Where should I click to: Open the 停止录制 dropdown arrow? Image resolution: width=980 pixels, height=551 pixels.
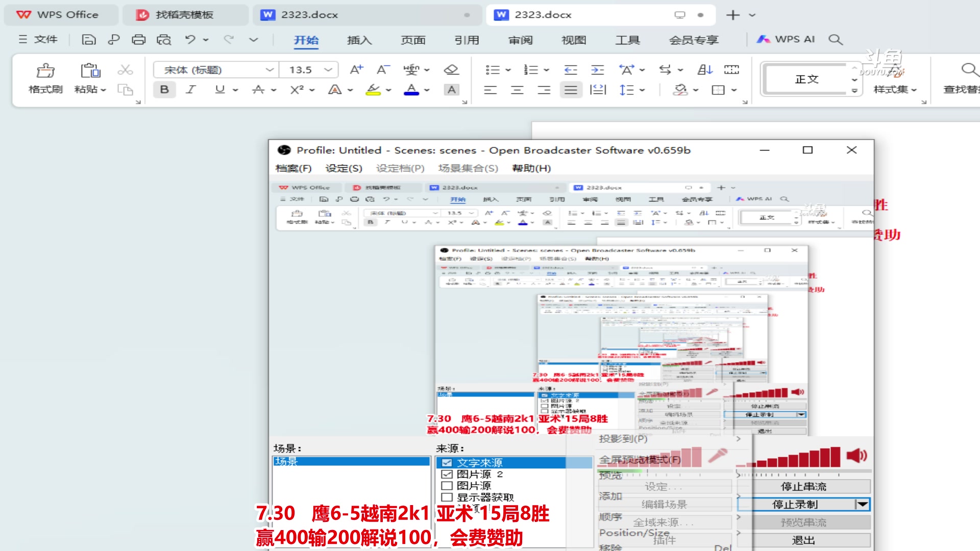(x=863, y=504)
